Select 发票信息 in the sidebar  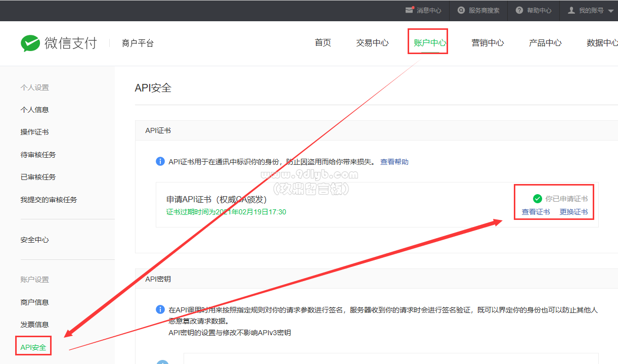coord(34,325)
